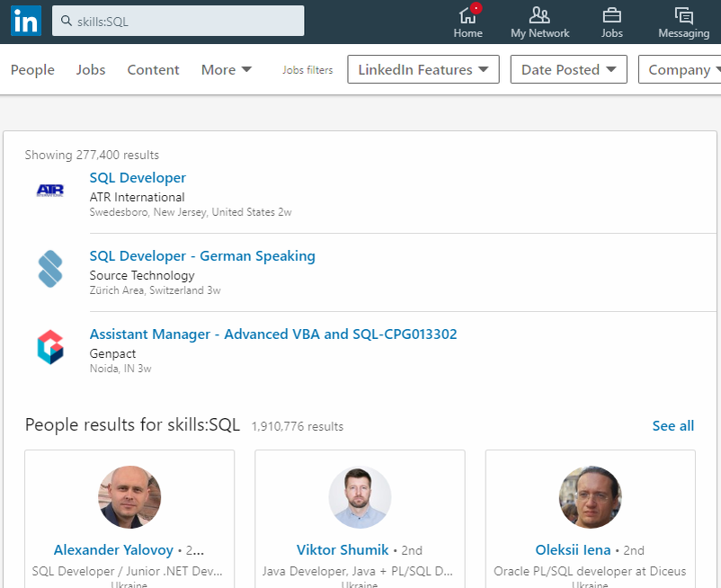
Task: Click 'Swedesboro, New Jersey' location text
Action: 148,212
